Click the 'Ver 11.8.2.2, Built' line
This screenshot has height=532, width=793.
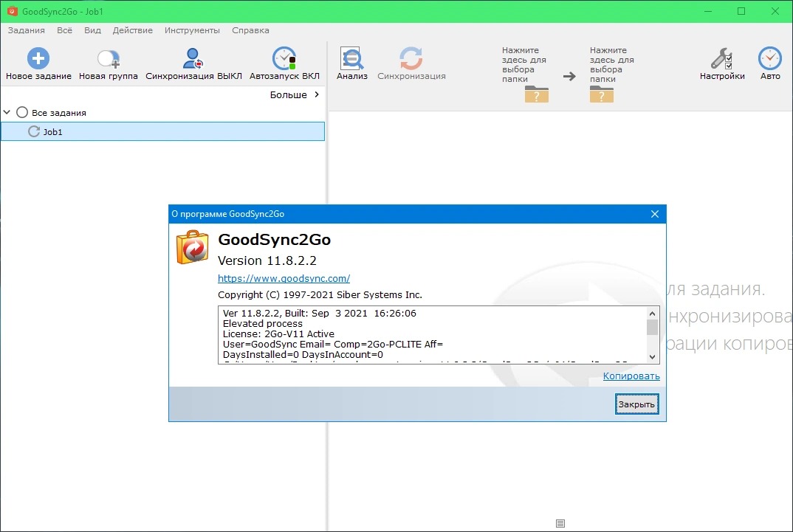pos(320,314)
